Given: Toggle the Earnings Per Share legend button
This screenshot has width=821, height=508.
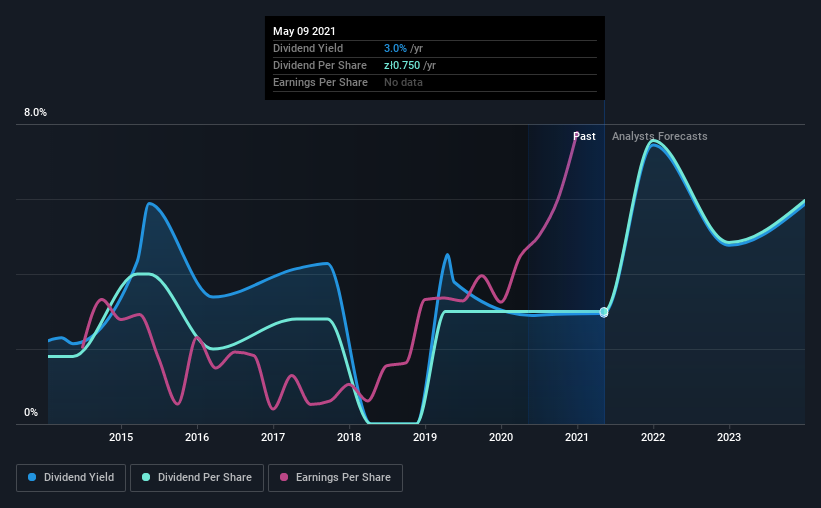Looking at the screenshot, I should pyautogui.click(x=335, y=478).
